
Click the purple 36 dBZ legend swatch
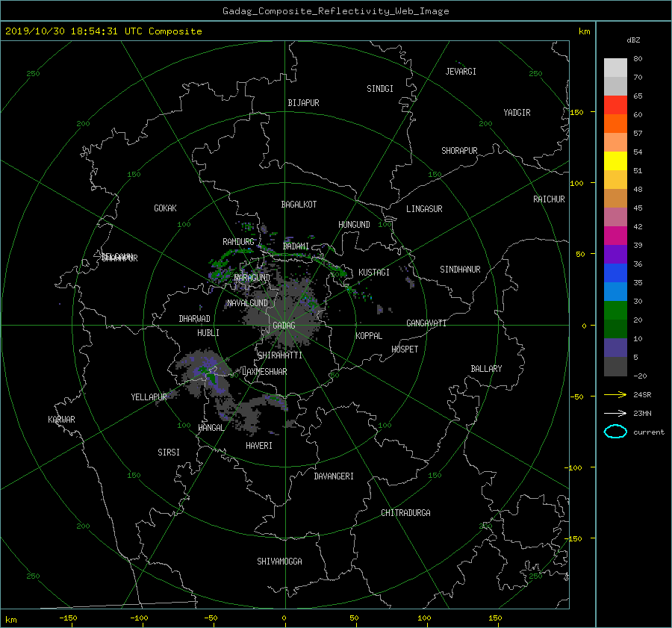[615, 255]
